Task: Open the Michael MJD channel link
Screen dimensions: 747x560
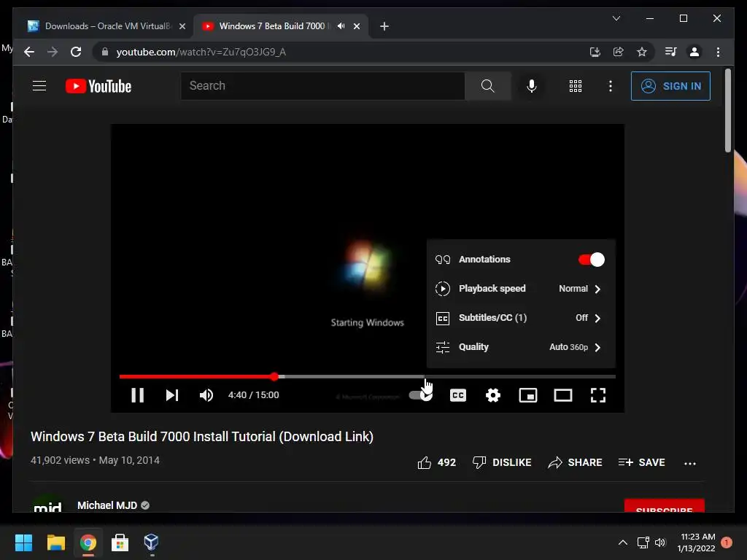Action: click(107, 505)
